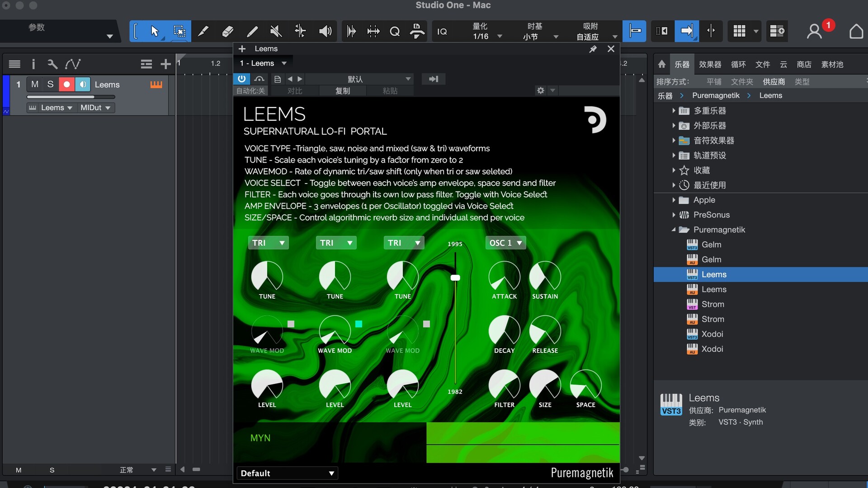Switch to 文件 files tab
Viewport: 868px width, 488px height.
click(x=763, y=64)
